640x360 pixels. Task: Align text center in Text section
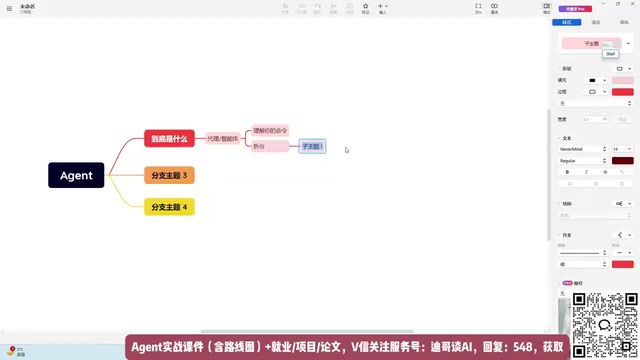tap(596, 184)
